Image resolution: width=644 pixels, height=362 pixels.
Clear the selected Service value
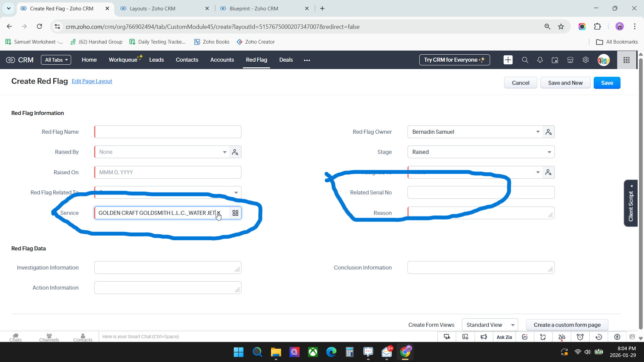pyautogui.click(x=219, y=213)
